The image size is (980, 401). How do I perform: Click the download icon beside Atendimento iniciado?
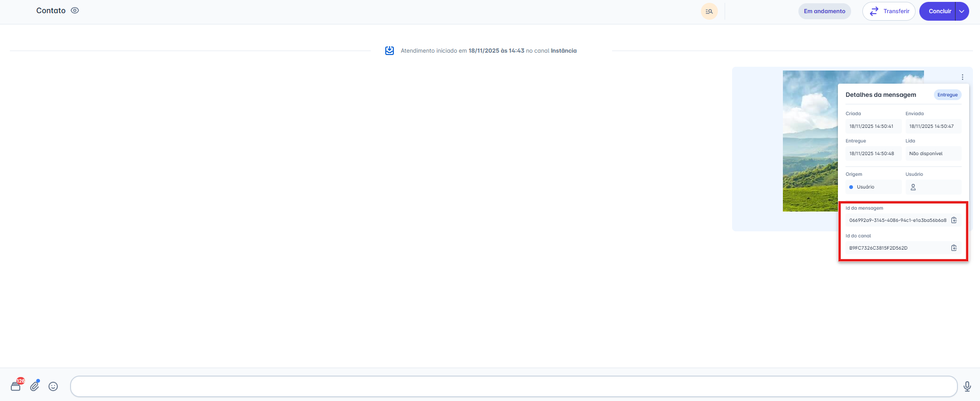pos(390,51)
